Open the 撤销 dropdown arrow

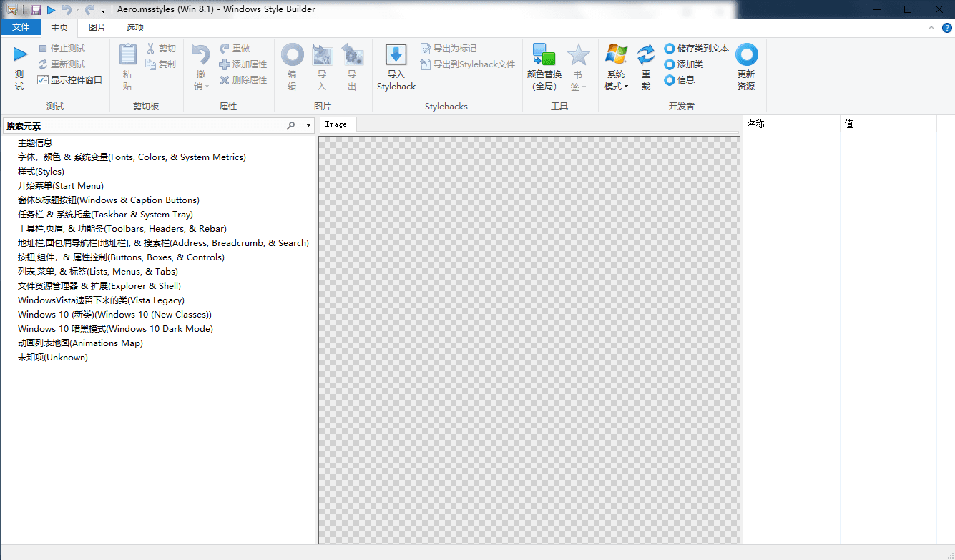(207, 87)
